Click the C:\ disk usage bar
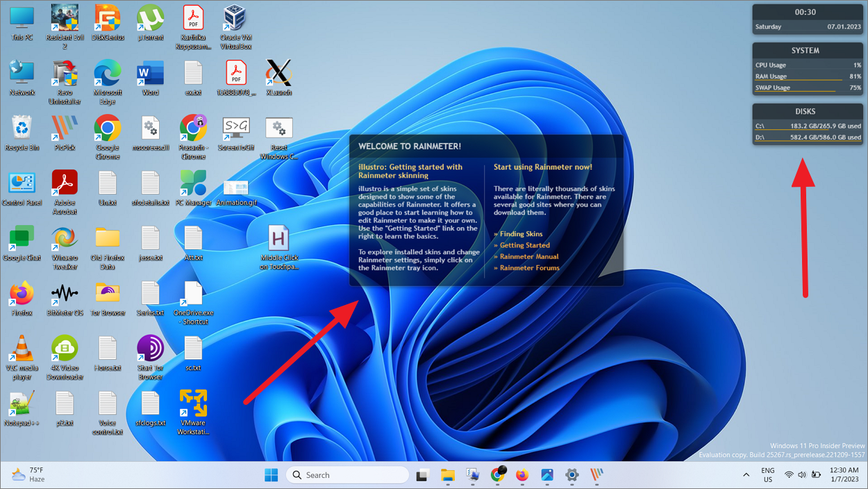This screenshot has height=489, width=868. pos(808,131)
